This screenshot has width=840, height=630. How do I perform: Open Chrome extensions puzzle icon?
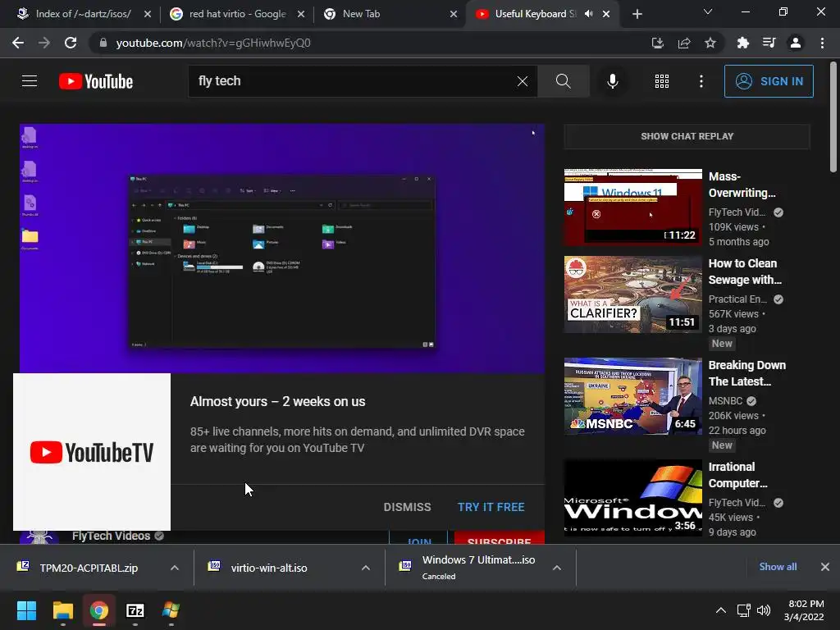point(743,43)
